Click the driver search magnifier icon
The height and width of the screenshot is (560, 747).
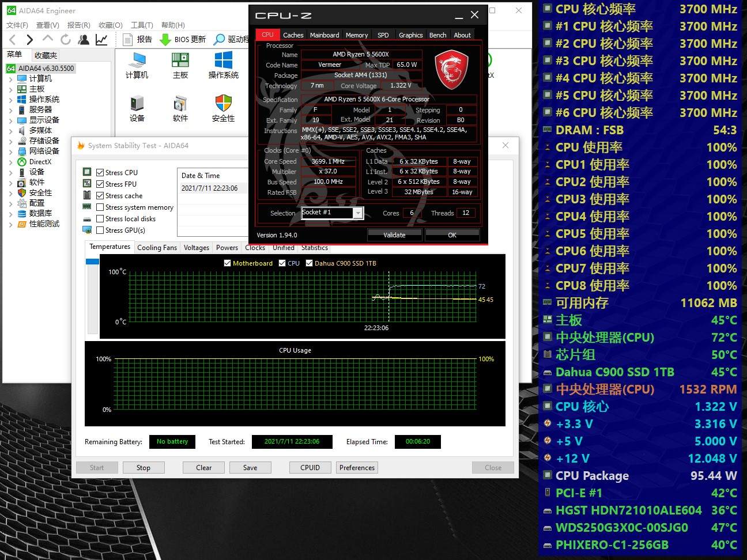pyautogui.click(x=219, y=39)
